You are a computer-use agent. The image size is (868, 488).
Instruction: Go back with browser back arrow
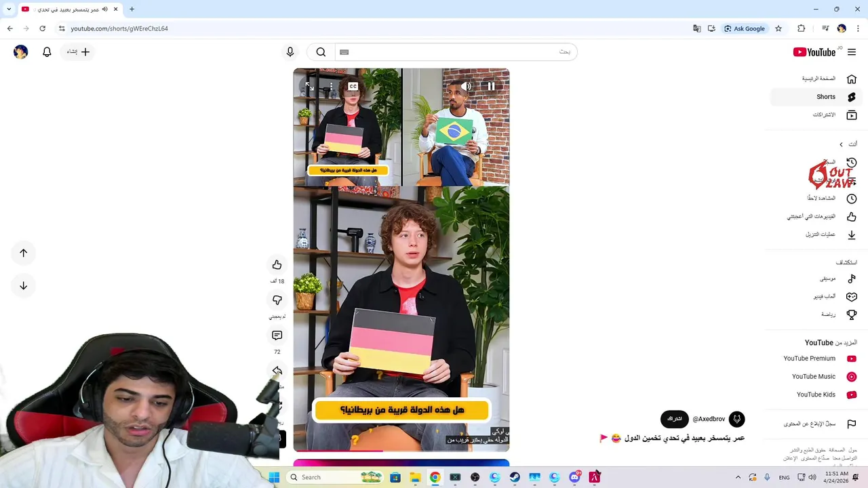9,28
